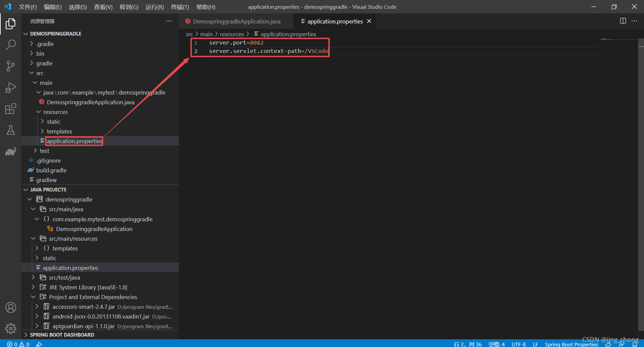Change indentation via 空格: 4
The image size is (644, 347).
497,344
